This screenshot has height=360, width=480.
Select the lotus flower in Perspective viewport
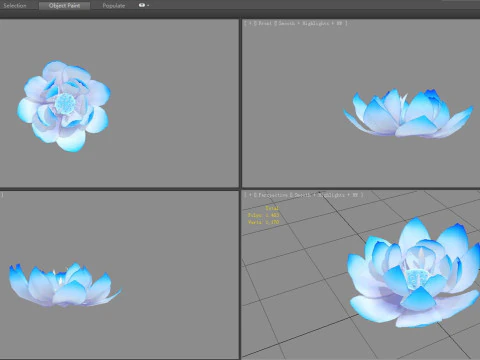click(x=413, y=273)
